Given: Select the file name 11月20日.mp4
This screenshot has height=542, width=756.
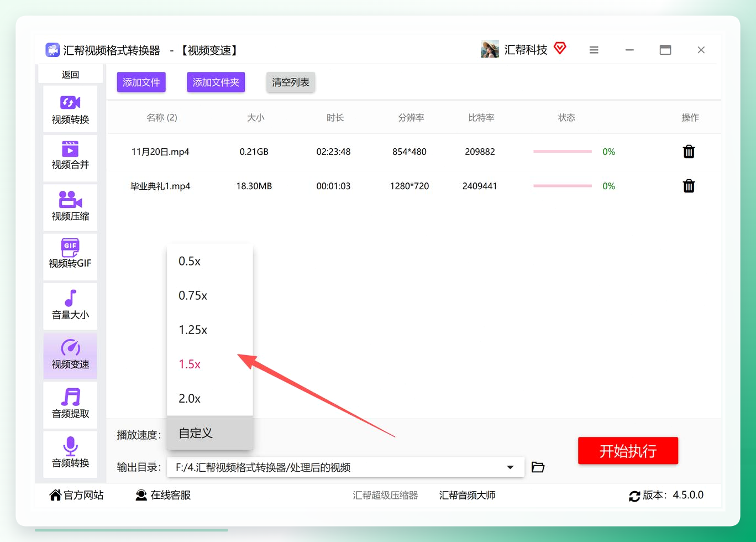Looking at the screenshot, I should click(x=160, y=152).
